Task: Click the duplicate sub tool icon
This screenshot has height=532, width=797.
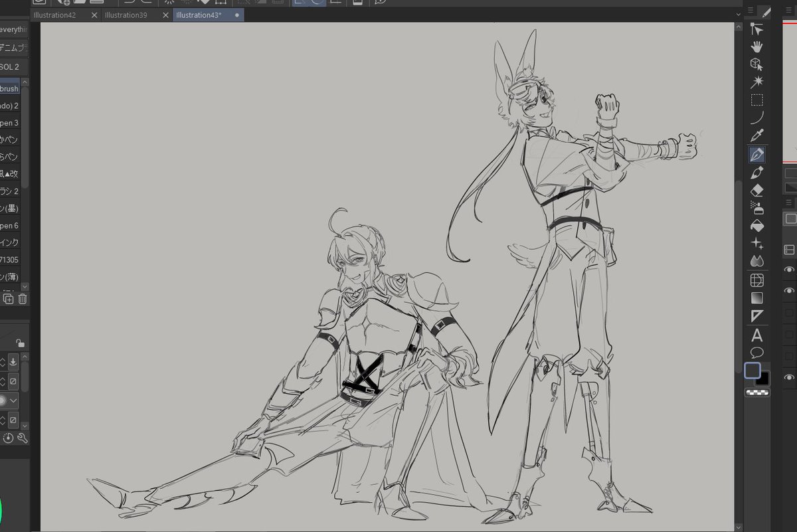Action: click(x=8, y=299)
